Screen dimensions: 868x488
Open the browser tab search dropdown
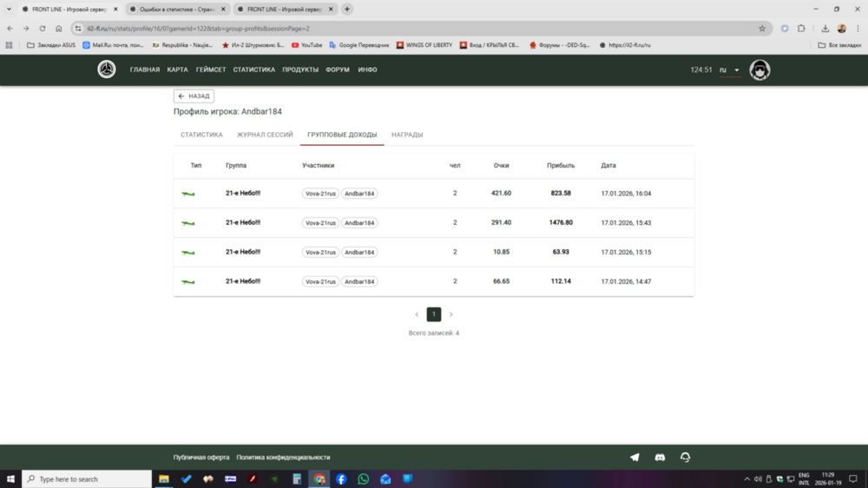tap(9, 9)
